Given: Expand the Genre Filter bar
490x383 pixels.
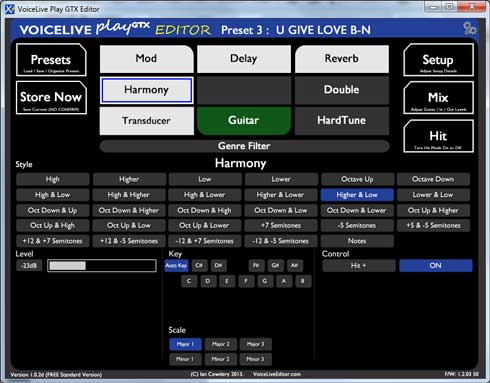Looking at the screenshot, I should [244, 146].
